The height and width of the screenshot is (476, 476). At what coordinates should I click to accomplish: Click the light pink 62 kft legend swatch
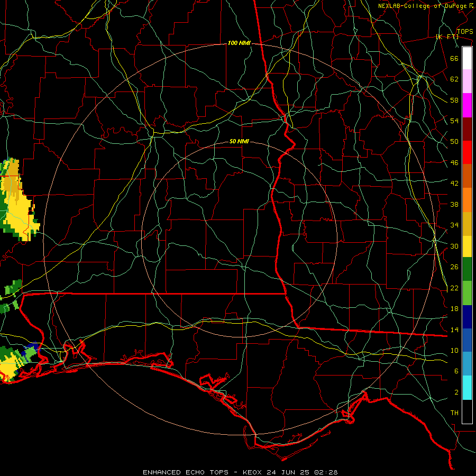coord(467,81)
